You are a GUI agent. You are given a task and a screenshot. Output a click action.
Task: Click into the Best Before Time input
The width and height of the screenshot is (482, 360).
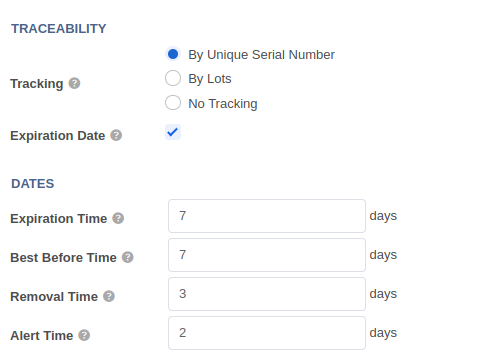(267, 255)
